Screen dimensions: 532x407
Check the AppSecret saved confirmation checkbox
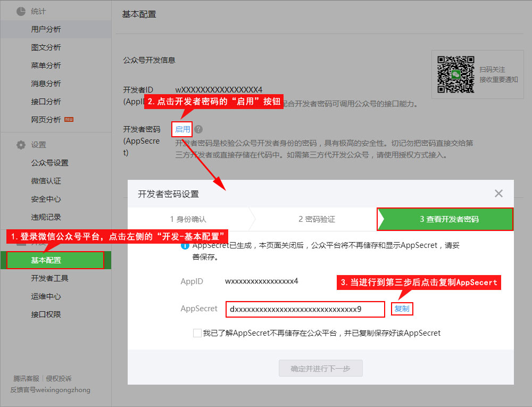click(197, 333)
